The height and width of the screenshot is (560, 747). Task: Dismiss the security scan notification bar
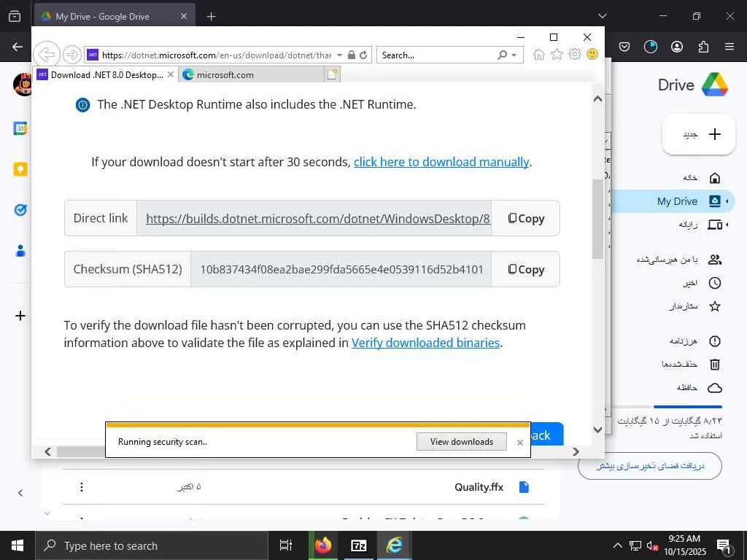click(x=519, y=443)
